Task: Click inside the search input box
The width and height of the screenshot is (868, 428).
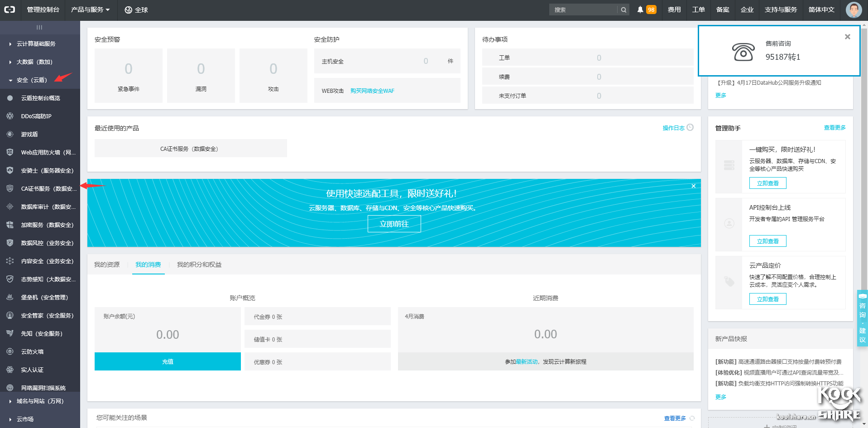Action: coord(584,10)
